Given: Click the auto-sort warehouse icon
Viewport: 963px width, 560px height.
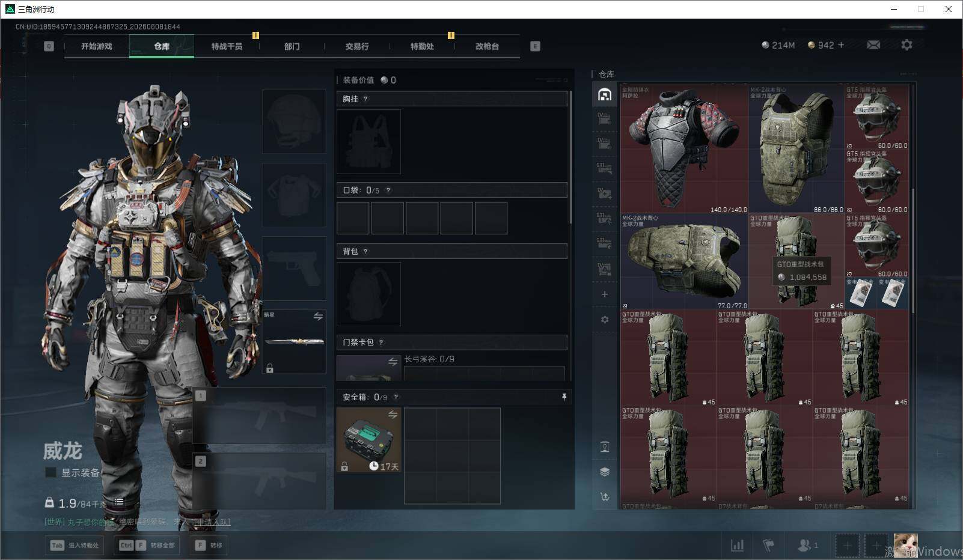Looking at the screenshot, I should pyautogui.click(x=605, y=497).
